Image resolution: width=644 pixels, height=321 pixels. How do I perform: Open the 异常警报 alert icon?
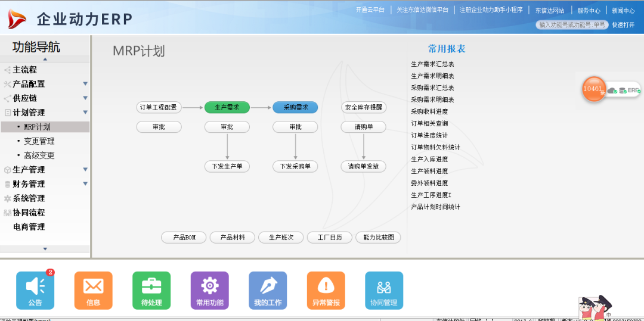(x=326, y=290)
